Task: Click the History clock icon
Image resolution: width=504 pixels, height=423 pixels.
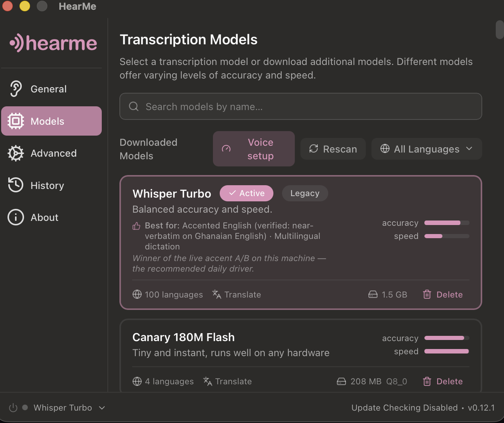Action: click(x=16, y=185)
